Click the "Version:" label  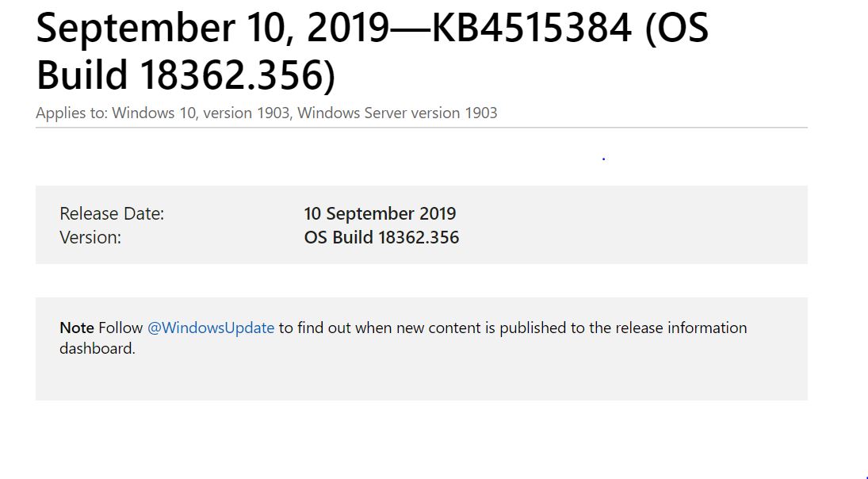pyautogui.click(x=90, y=238)
